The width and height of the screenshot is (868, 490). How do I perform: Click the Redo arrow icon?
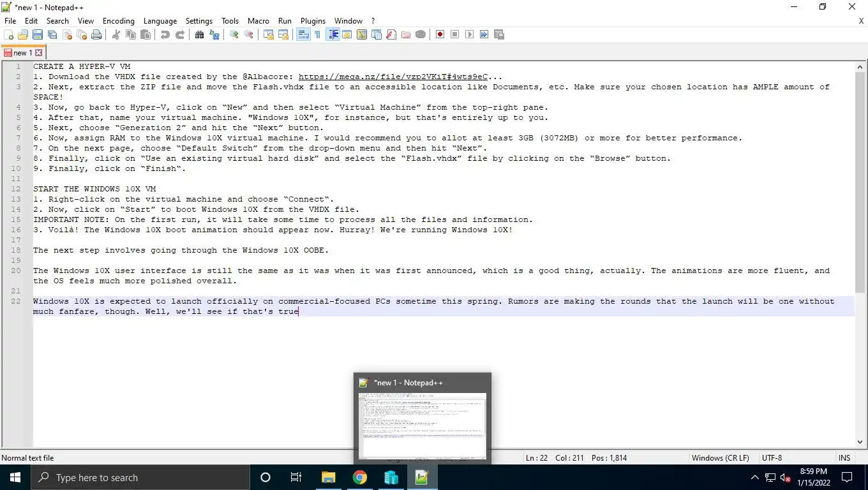(180, 34)
